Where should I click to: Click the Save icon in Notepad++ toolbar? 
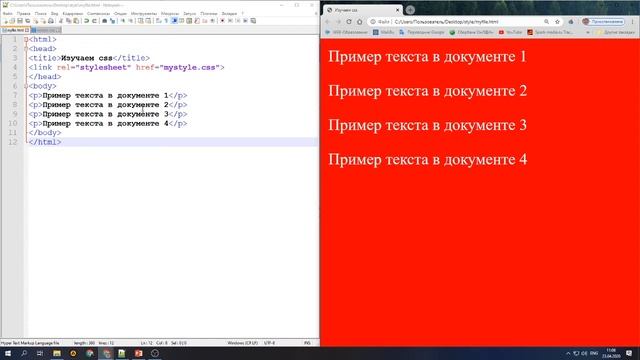point(20,21)
